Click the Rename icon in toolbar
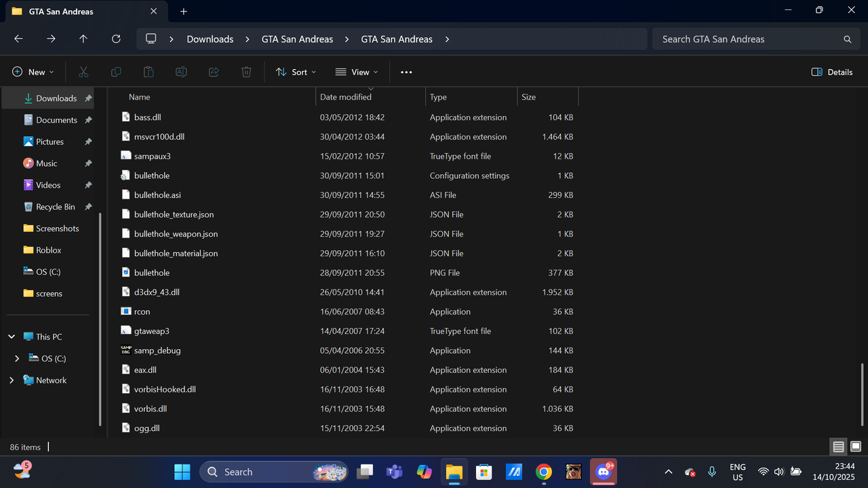Viewport: 868px width, 488px height. [181, 72]
